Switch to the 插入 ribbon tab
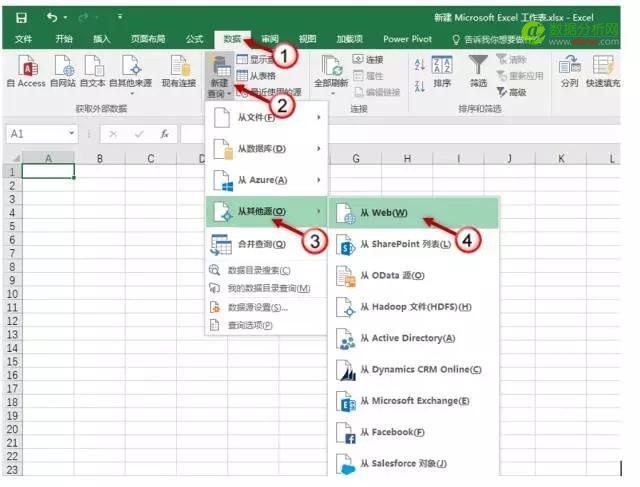This screenshot has height=487, width=640. tap(102, 39)
